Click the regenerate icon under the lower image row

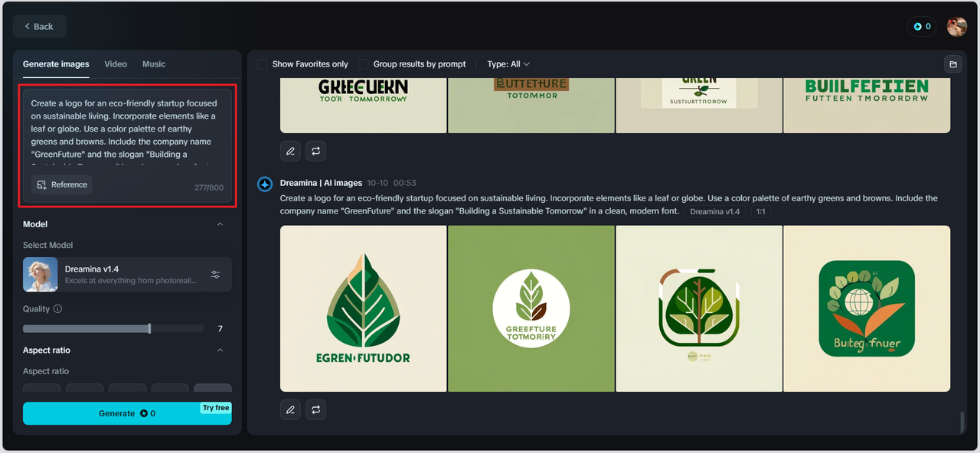(x=316, y=409)
